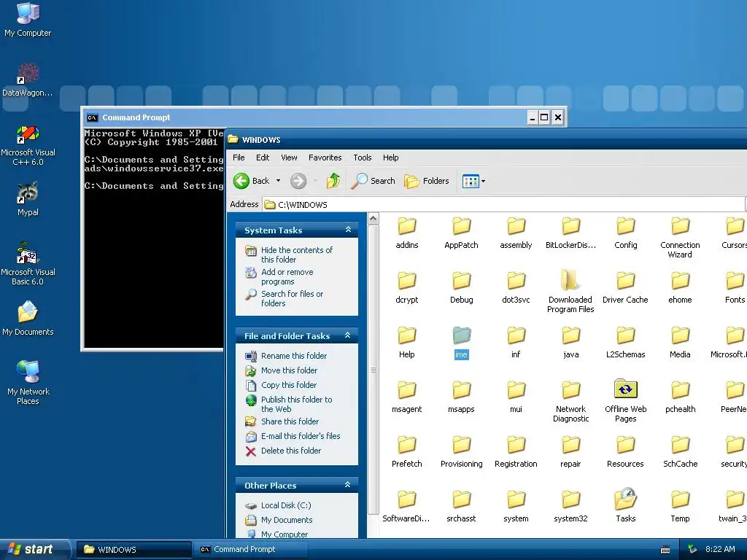Click Move this folder
Image resolution: width=747 pixels, height=560 pixels.
pos(282,370)
